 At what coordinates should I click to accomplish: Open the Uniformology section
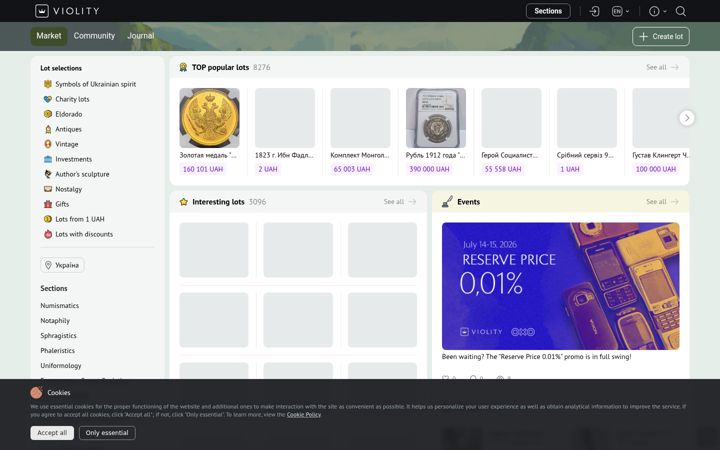(61, 366)
